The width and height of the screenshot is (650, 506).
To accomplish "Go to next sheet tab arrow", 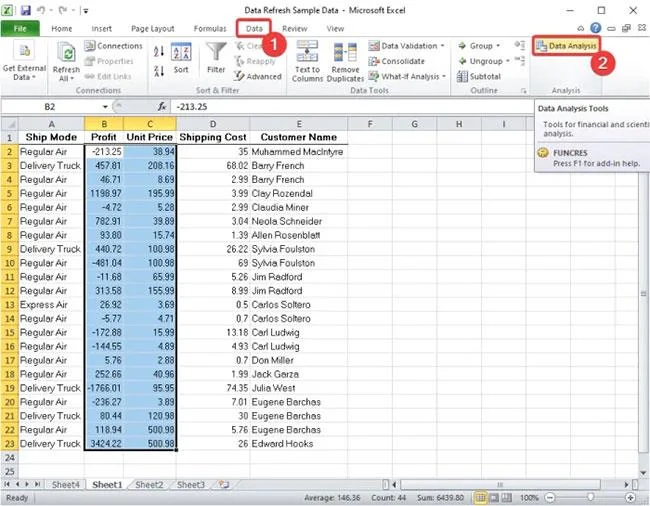I will pos(27,484).
